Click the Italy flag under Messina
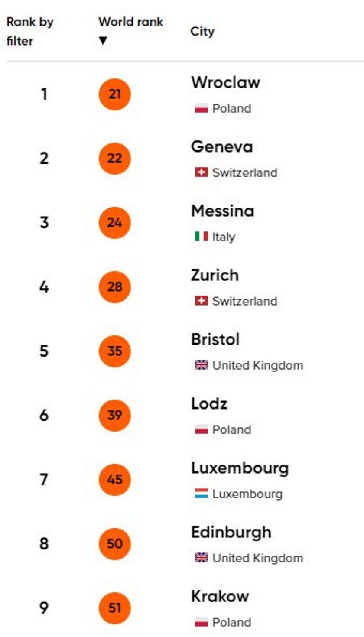The image size is (364, 637). tap(201, 237)
